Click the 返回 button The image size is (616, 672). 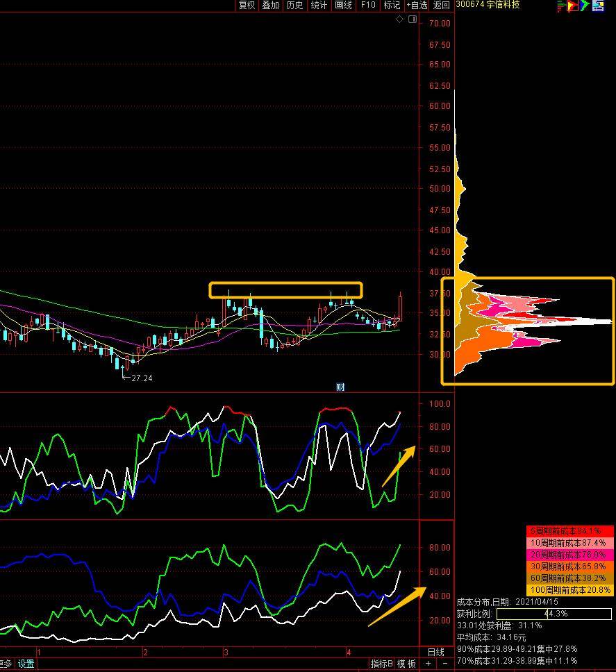(441, 5)
